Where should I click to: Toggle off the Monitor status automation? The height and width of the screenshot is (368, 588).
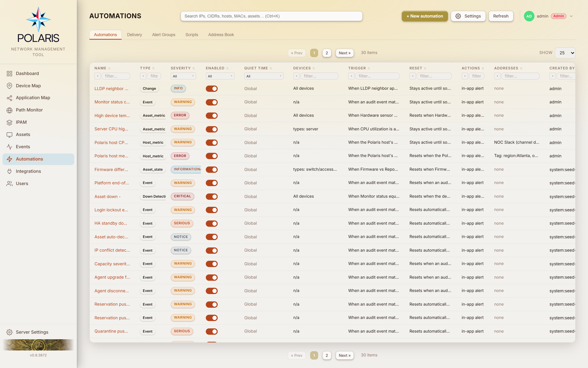point(212,102)
